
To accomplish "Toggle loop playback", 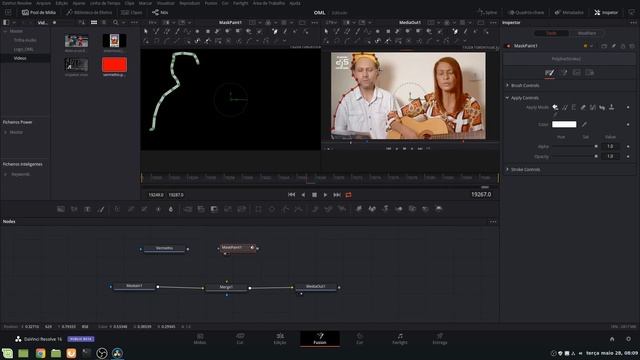I will 348,195.
